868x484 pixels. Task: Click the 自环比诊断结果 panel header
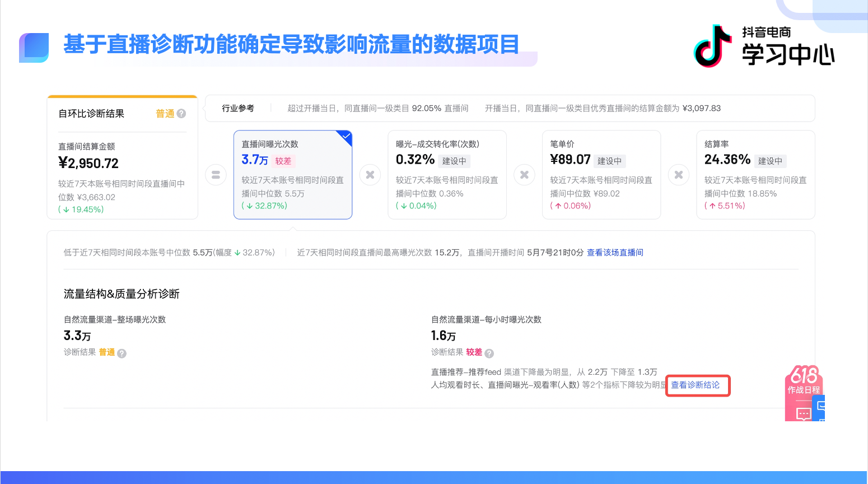pyautogui.click(x=91, y=114)
